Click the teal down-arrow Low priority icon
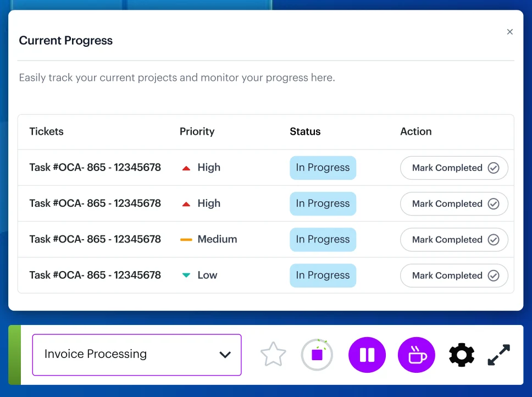This screenshot has width=532, height=397. tap(186, 275)
